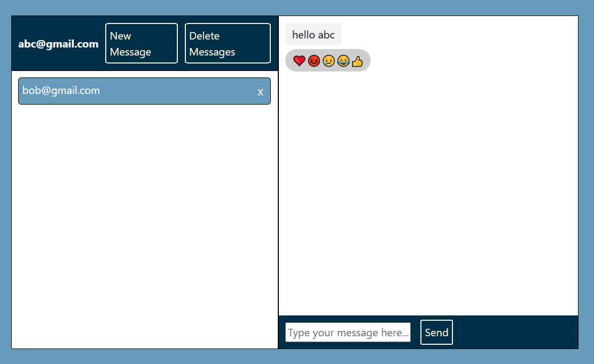Give a thumbs up reaction

coord(357,60)
